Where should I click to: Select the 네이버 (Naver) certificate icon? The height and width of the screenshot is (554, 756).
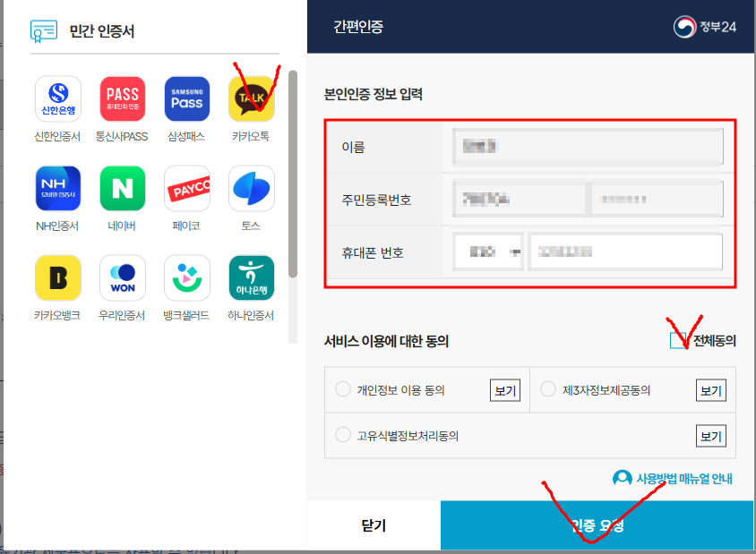123,188
